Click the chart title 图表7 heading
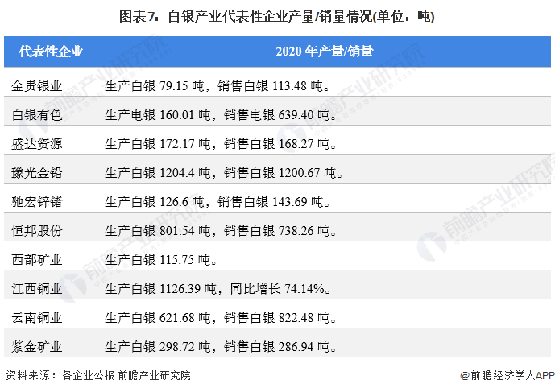Viewport: 555px width, 392px height. pos(277,16)
